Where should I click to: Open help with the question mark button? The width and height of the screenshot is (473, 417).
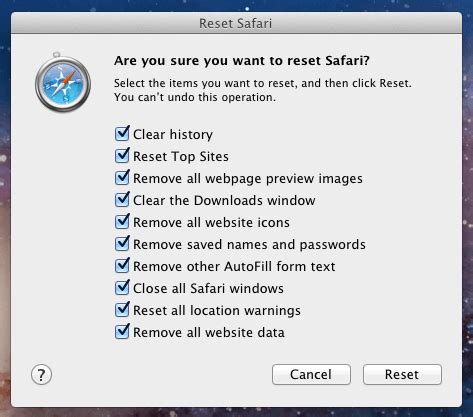pos(41,375)
